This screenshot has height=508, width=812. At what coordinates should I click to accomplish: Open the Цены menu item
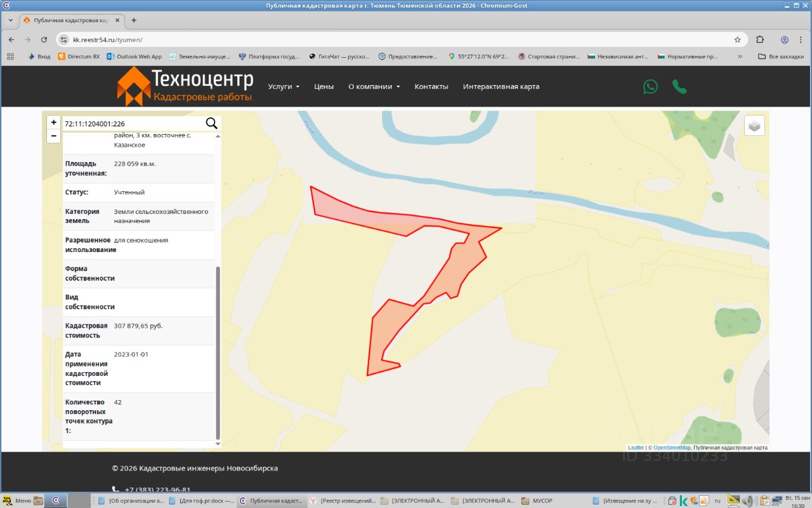click(324, 86)
